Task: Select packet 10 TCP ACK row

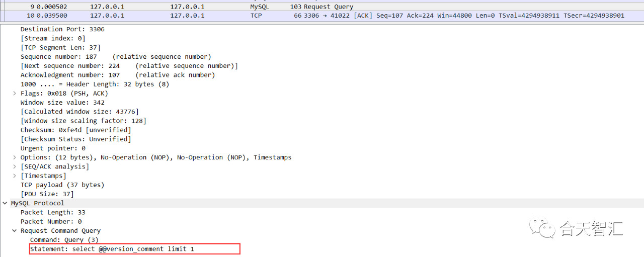Action: (322, 16)
